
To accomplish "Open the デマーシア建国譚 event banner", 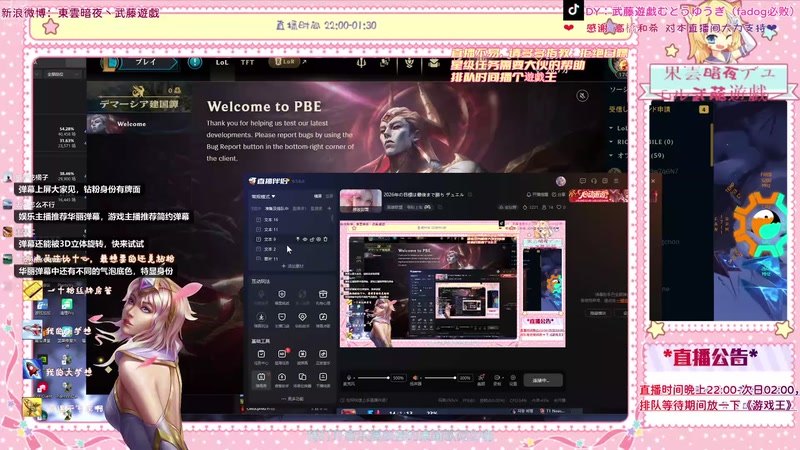I will 139,98.
